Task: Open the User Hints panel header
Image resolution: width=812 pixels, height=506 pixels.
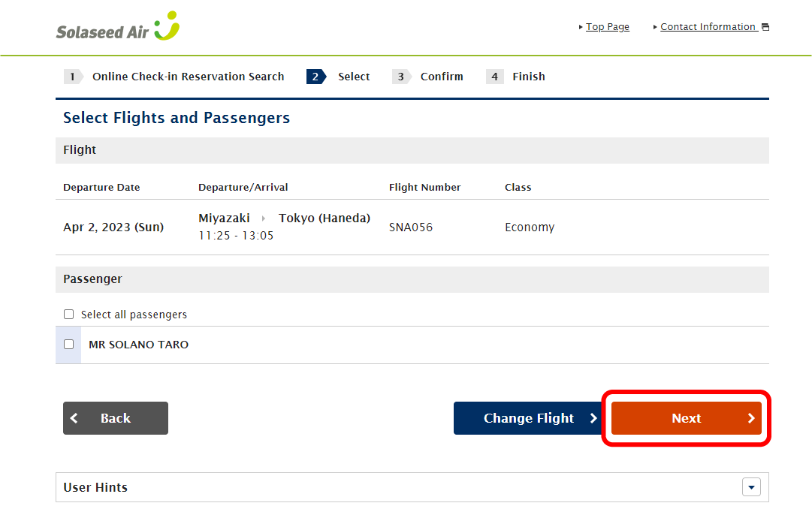Action: (x=376, y=487)
